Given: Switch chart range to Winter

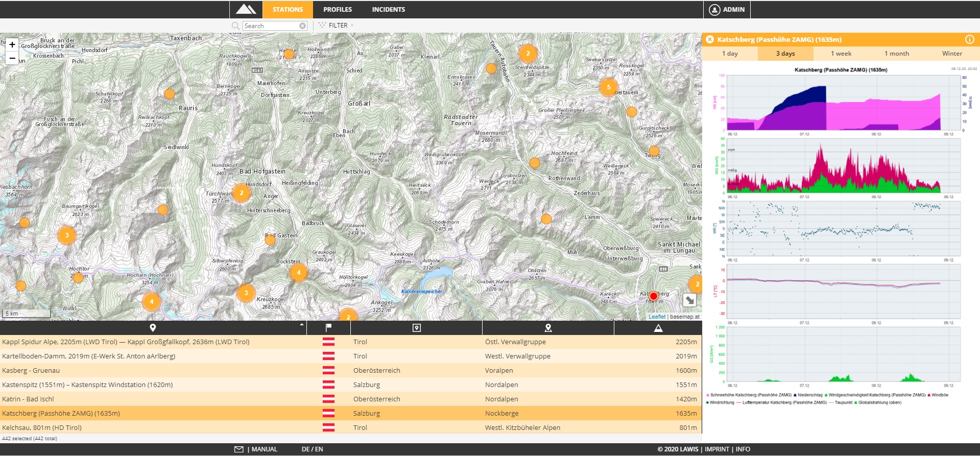Looking at the screenshot, I should coord(951,54).
